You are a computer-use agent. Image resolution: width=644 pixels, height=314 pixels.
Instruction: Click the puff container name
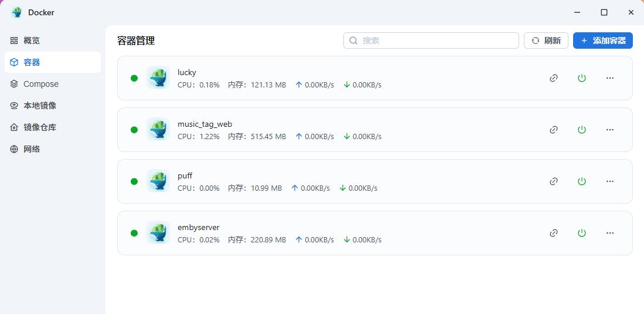[185, 175]
